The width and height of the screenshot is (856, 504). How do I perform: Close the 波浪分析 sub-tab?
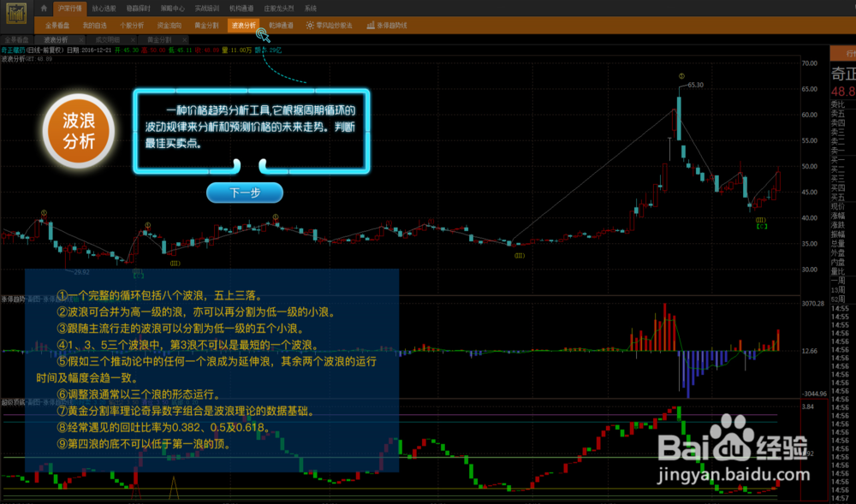(81, 40)
